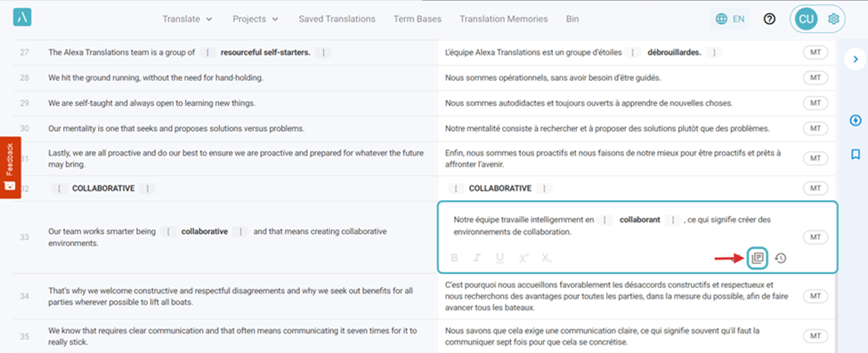Click the Alexa Translations logo icon
868x353 pixels.
(22, 17)
